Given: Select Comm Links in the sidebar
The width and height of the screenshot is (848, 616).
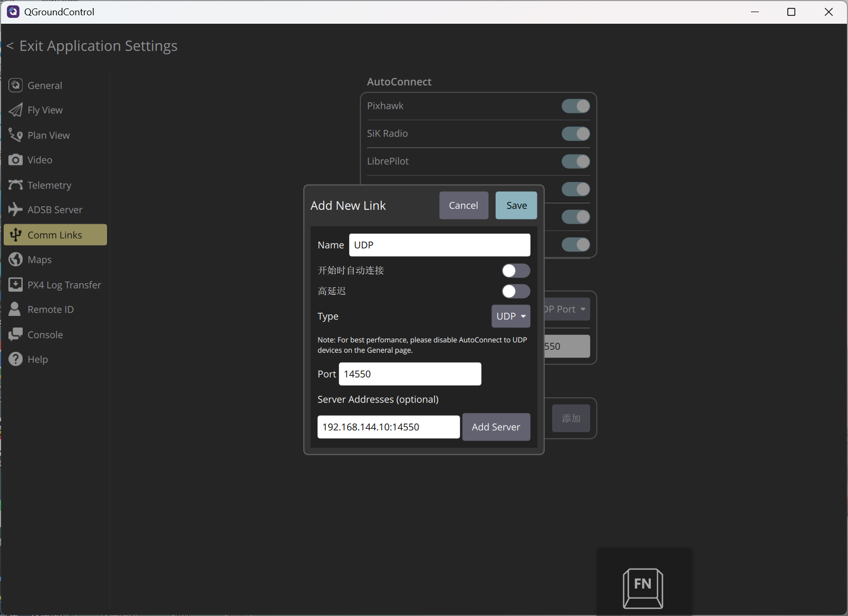Looking at the screenshot, I should pyautogui.click(x=55, y=235).
